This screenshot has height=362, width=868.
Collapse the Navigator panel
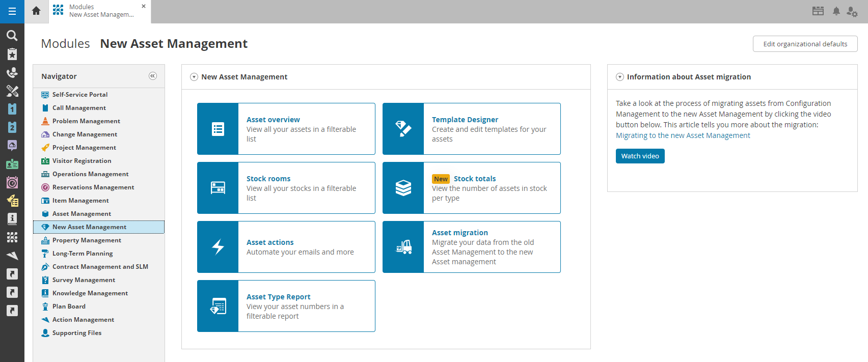click(x=153, y=76)
